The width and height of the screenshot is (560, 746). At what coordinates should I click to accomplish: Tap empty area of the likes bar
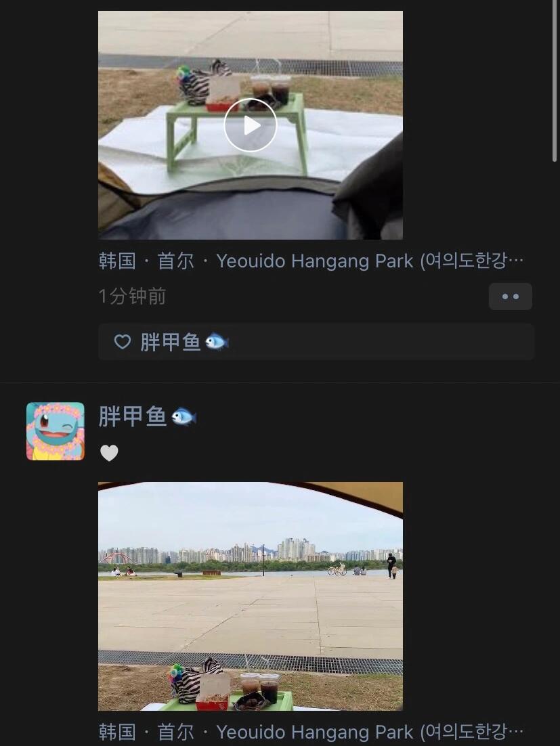(x=381, y=342)
